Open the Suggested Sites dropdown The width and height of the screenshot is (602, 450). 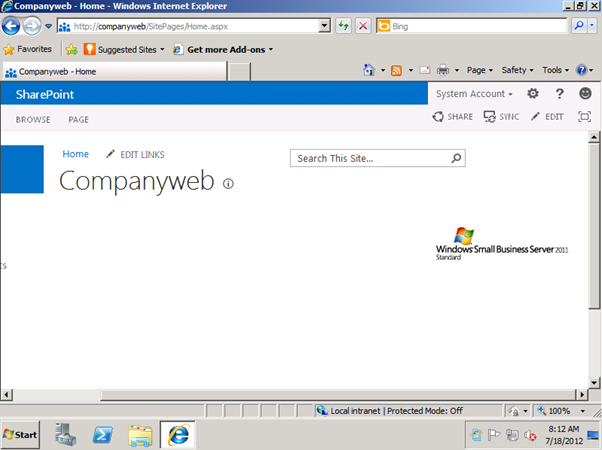pyautogui.click(x=124, y=50)
